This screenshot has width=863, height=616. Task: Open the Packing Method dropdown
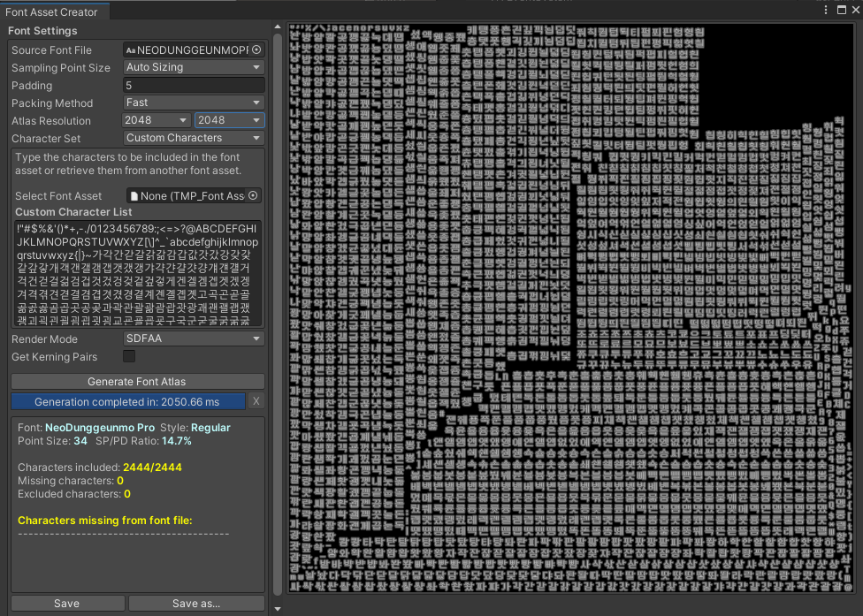pos(193,103)
